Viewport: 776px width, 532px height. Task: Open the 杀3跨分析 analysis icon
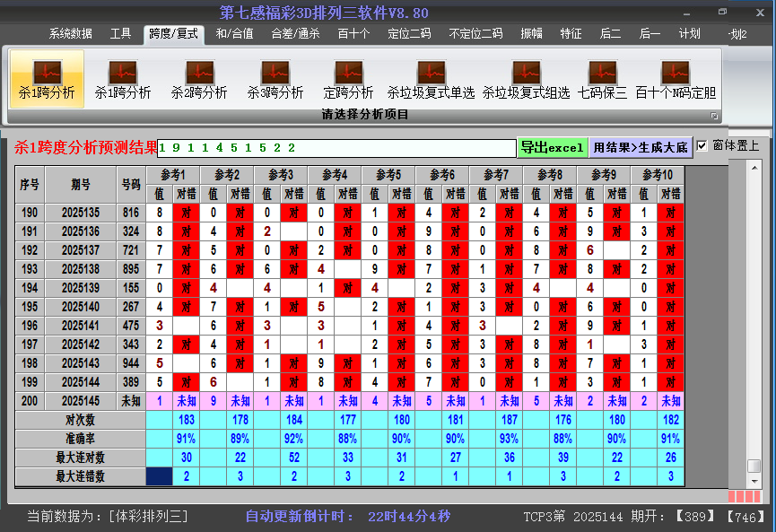[275, 79]
